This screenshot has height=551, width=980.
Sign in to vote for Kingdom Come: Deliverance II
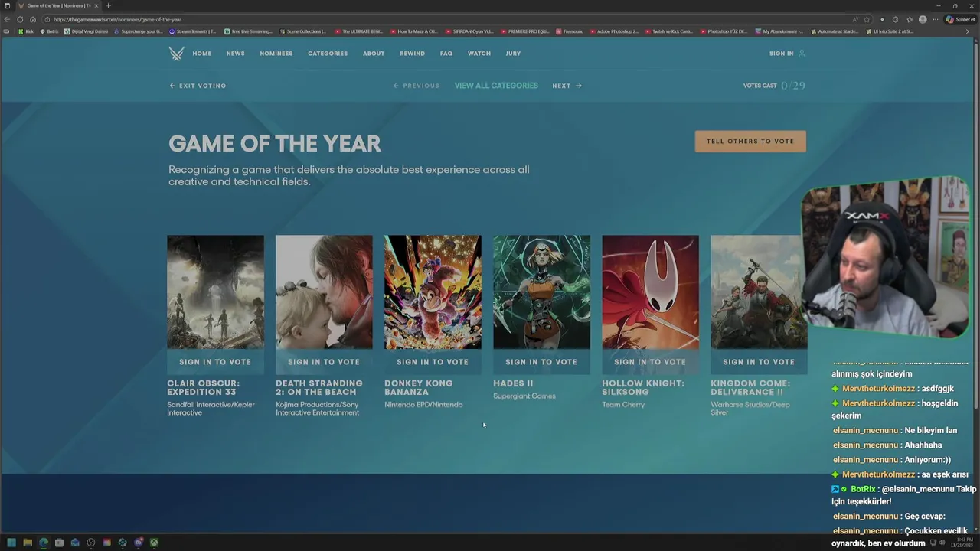pyautogui.click(x=759, y=362)
